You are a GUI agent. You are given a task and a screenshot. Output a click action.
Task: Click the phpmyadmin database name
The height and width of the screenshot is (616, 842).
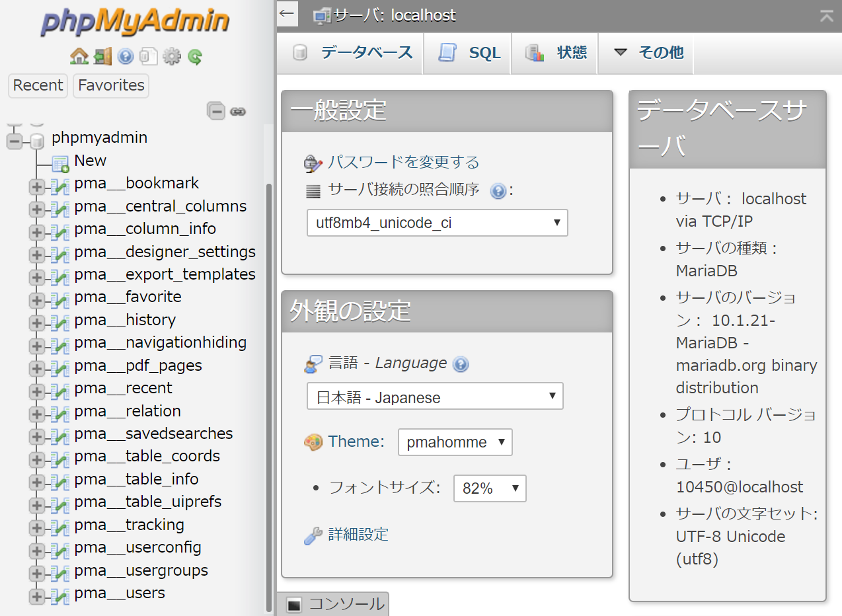(99, 137)
